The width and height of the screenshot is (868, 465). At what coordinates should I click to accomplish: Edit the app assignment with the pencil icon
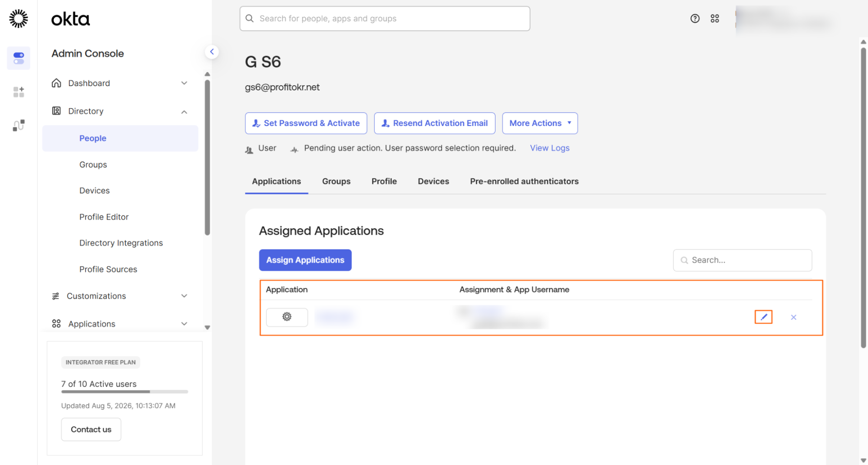(x=764, y=317)
